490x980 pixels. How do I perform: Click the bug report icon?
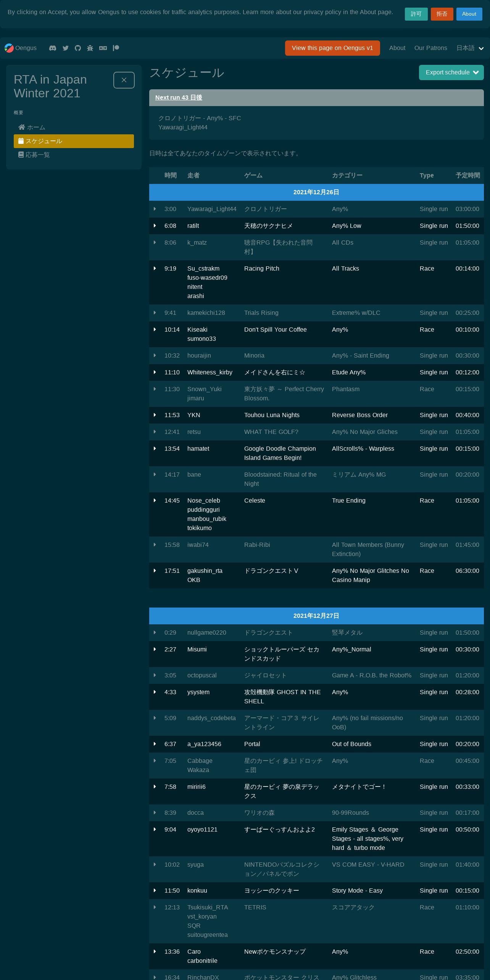click(90, 48)
